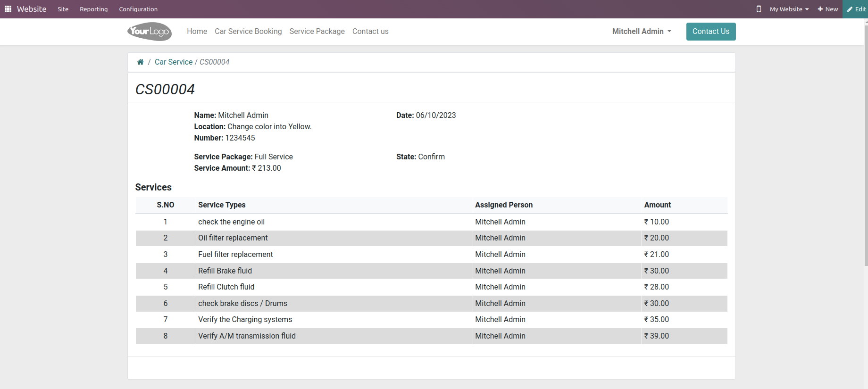Click the page vertical scrollbar
The height and width of the screenshot is (389, 868).
point(866,141)
